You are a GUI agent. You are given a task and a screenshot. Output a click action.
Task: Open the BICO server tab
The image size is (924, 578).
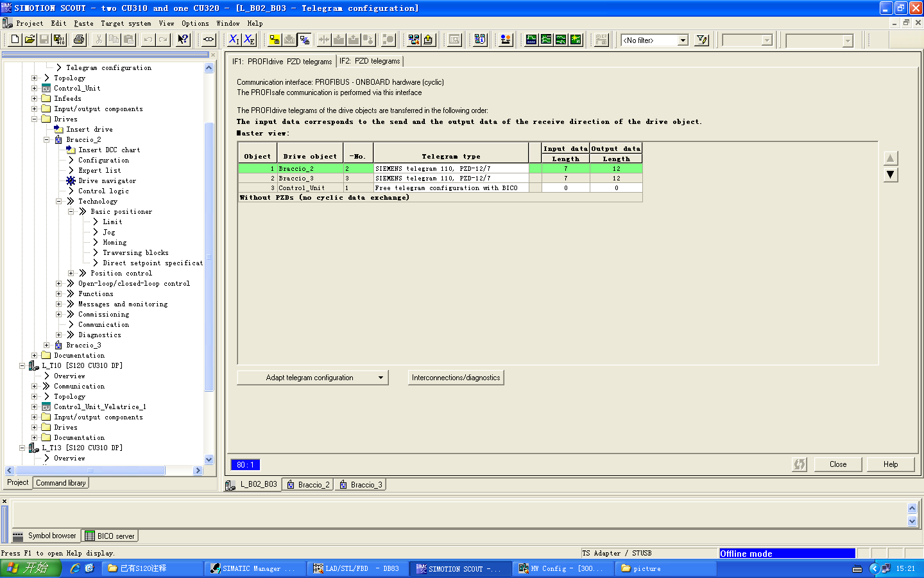[x=110, y=536]
